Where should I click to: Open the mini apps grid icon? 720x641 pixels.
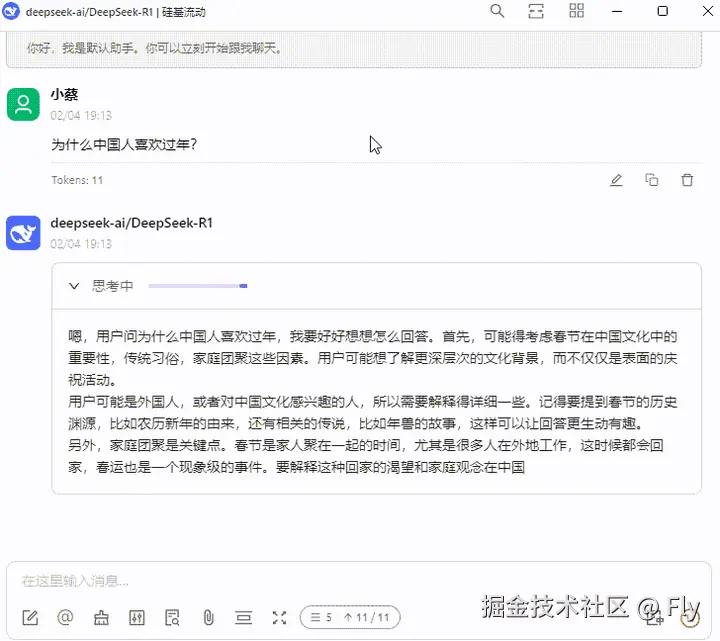pyautogui.click(x=576, y=11)
